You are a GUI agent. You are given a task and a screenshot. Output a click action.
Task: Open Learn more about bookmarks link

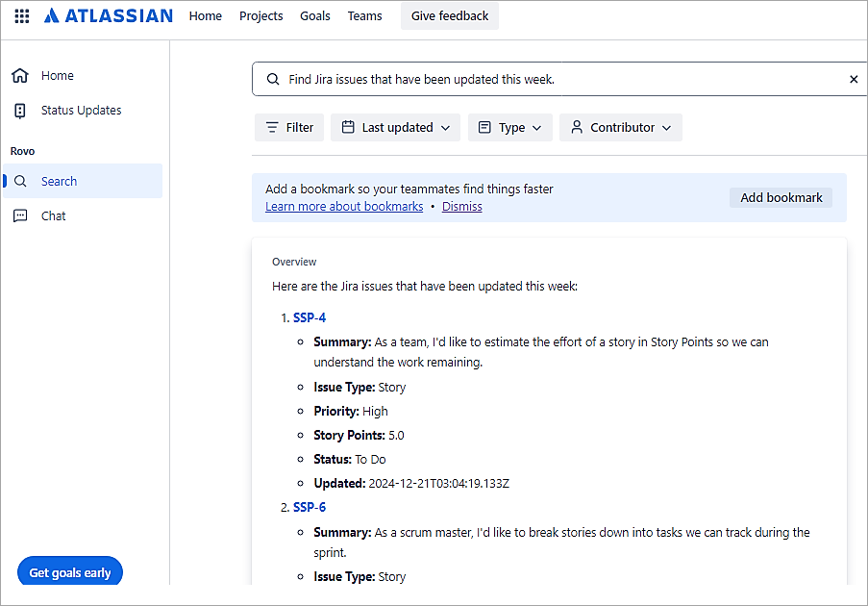[344, 207]
